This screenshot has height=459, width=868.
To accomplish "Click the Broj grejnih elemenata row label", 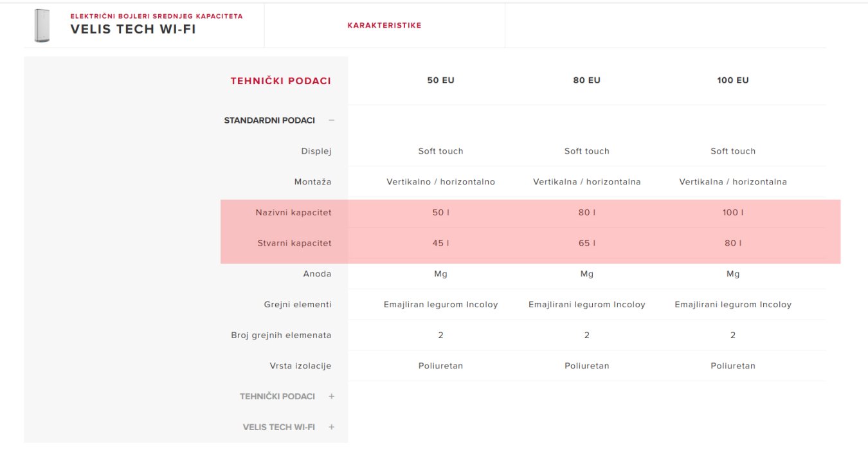I will tap(281, 335).
